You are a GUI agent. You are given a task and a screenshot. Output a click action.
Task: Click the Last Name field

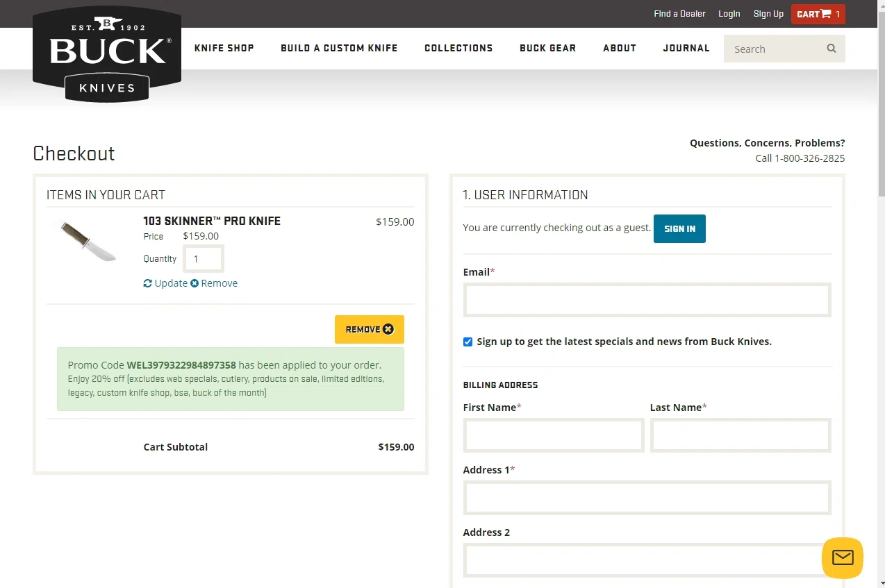point(741,435)
